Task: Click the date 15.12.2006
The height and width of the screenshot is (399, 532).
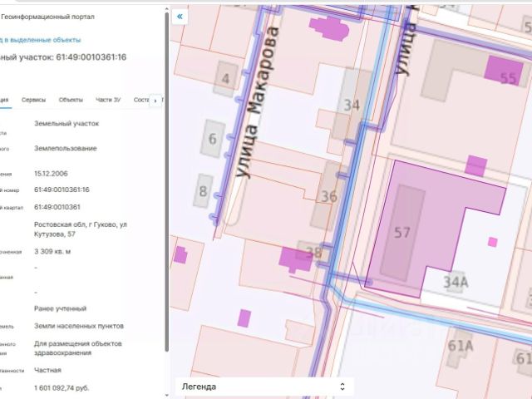Action: click(51, 174)
